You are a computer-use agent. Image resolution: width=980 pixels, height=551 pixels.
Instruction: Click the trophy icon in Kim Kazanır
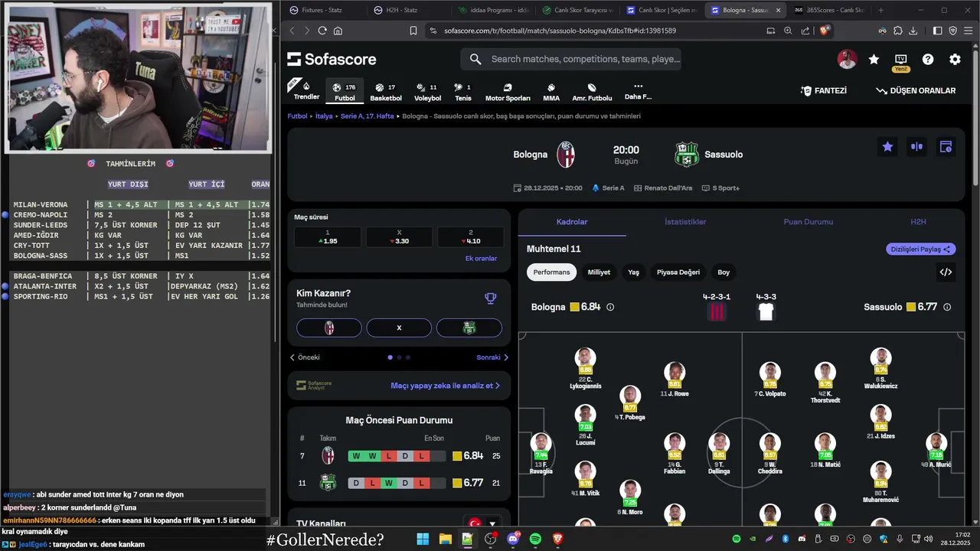(491, 298)
